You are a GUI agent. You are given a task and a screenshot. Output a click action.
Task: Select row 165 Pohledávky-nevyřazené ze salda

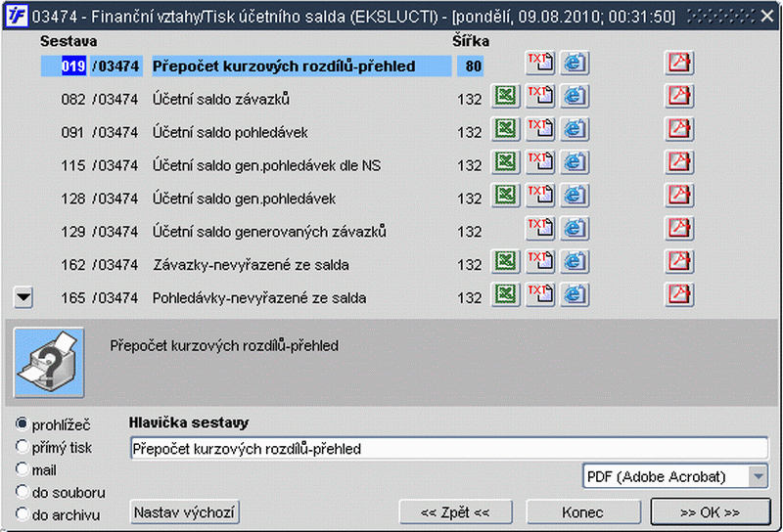click(261, 297)
